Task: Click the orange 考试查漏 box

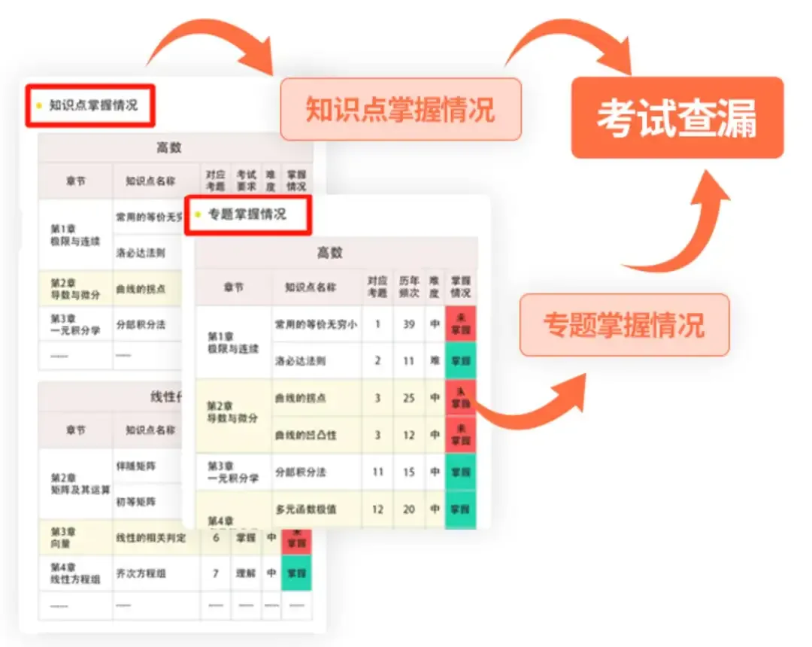Action: pos(677,117)
